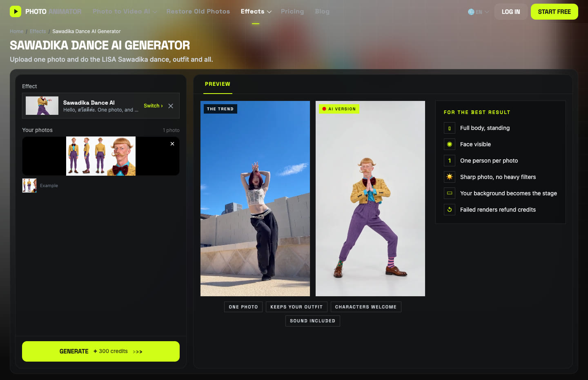Click the Face visible icon
The width and height of the screenshot is (588, 380).
(x=450, y=144)
